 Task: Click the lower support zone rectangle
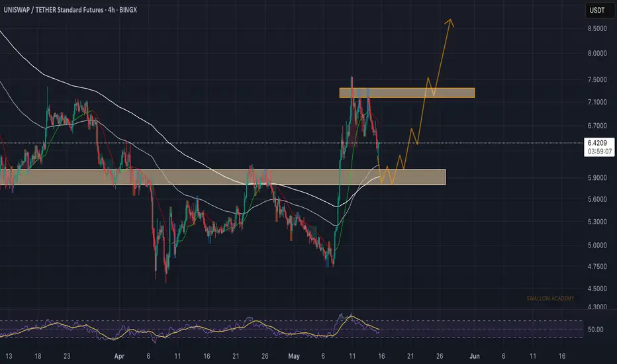click(222, 177)
